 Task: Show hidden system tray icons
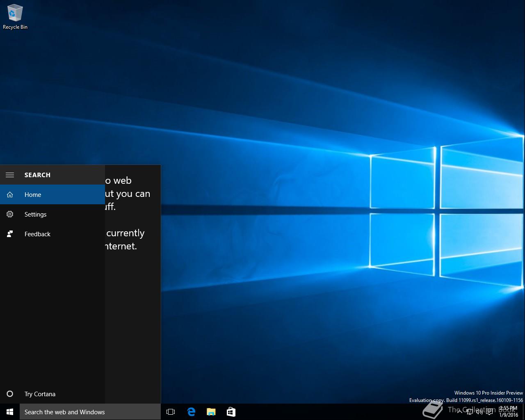459,412
